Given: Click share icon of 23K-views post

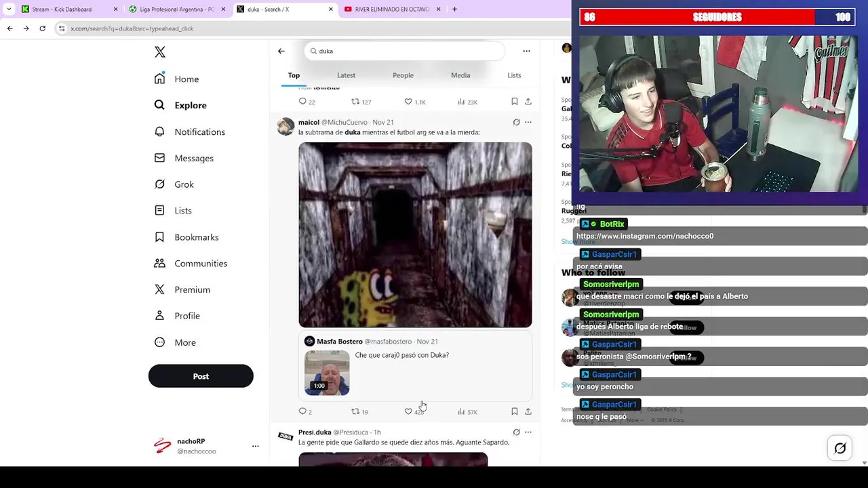Looking at the screenshot, I should tap(528, 102).
